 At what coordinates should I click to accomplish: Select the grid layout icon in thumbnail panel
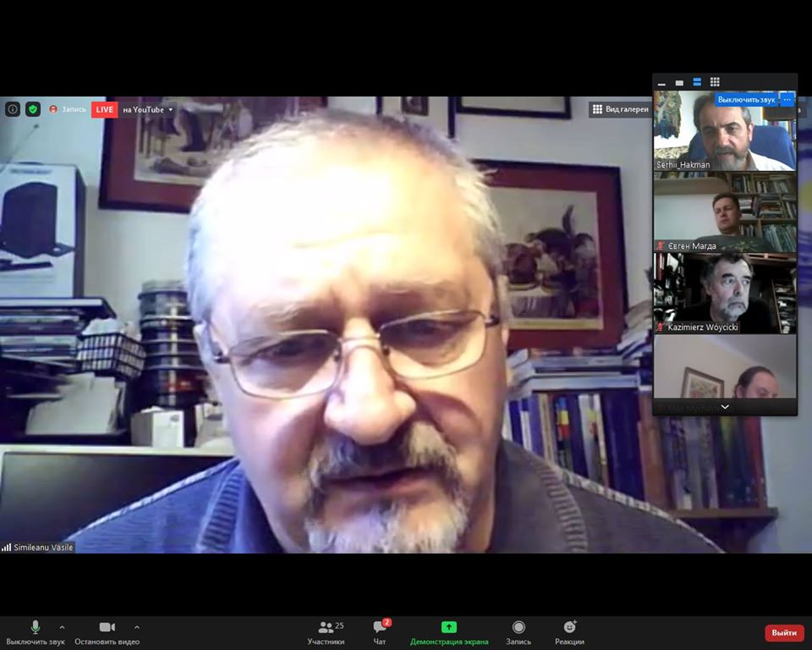[x=715, y=82]
